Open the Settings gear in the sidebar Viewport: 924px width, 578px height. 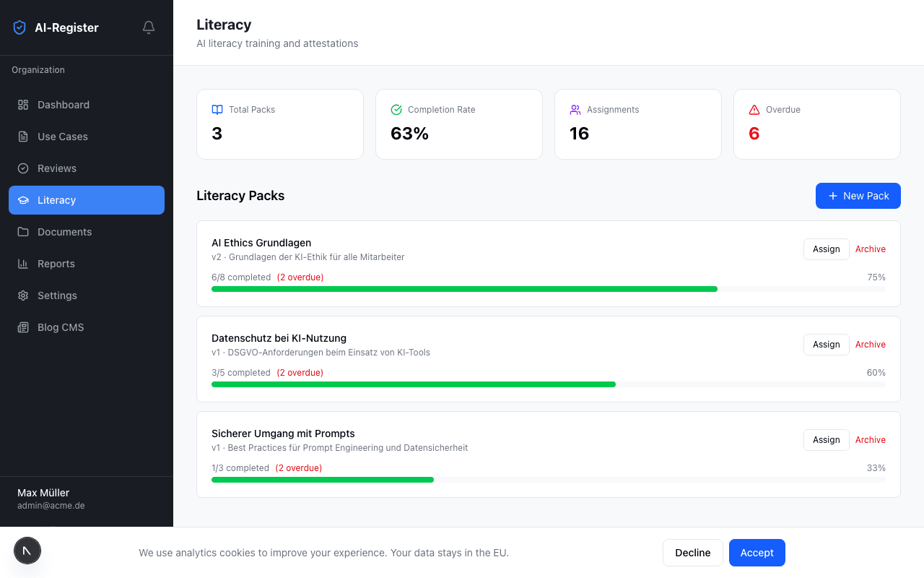(x=22, y=296)
